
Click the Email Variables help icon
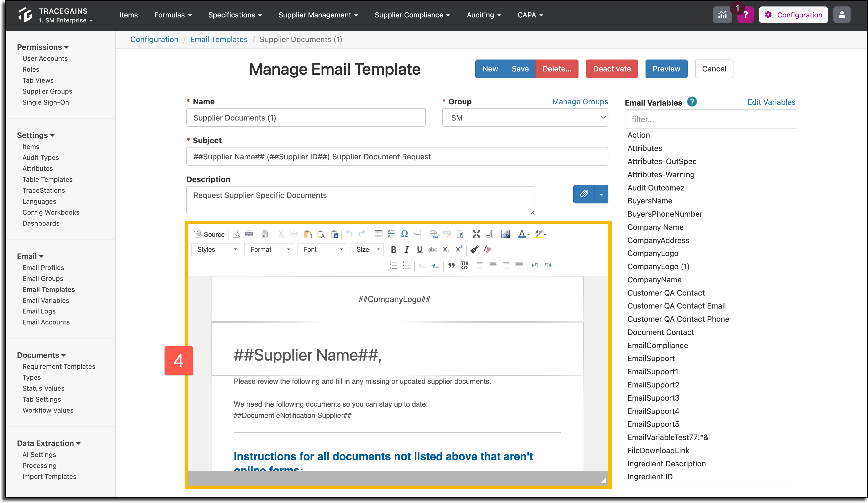[x=692, y=102]
